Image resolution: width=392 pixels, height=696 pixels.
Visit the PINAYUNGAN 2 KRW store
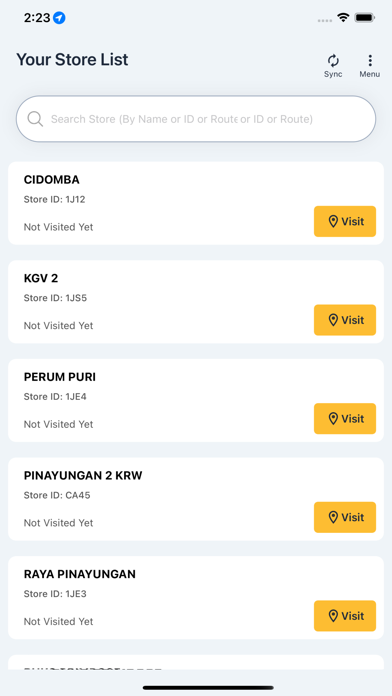tap(345, 517)
